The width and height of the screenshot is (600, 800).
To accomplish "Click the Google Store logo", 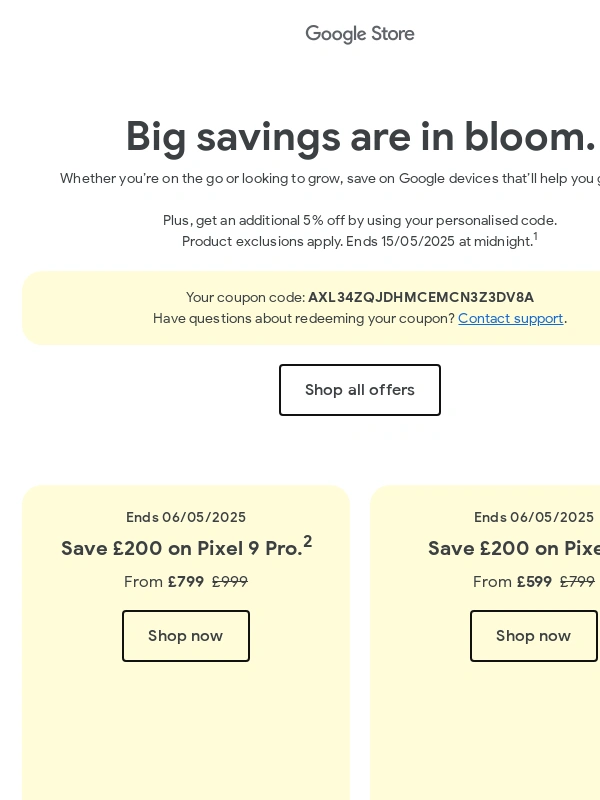I will (x=360, y=34).
